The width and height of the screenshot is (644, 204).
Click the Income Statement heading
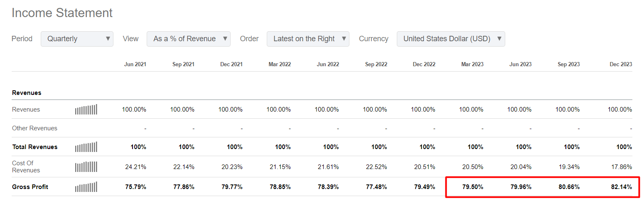click(x=62, y=13)
